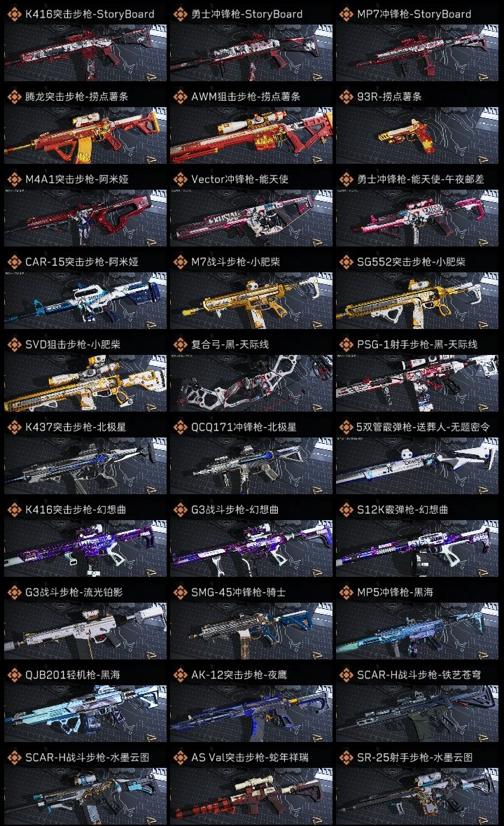The image size is (504, 826).
Task: Click the G3战斗步枪-流光铂影 title label
Action: pos(73,592)
